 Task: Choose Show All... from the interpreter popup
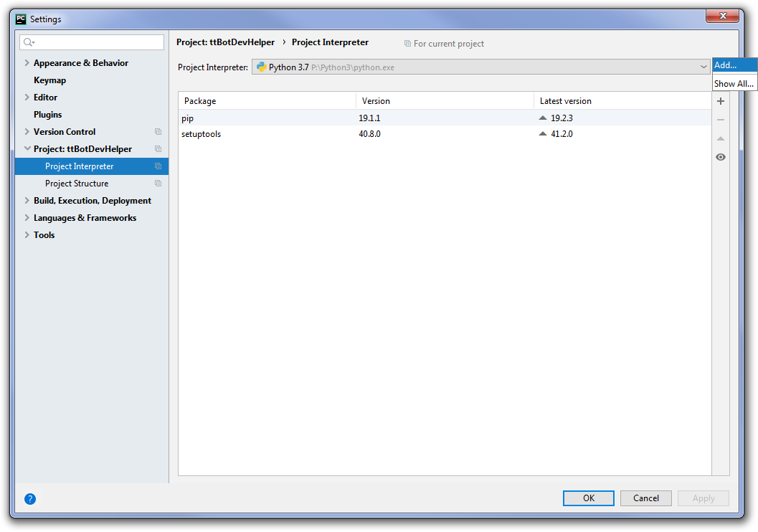734,84
